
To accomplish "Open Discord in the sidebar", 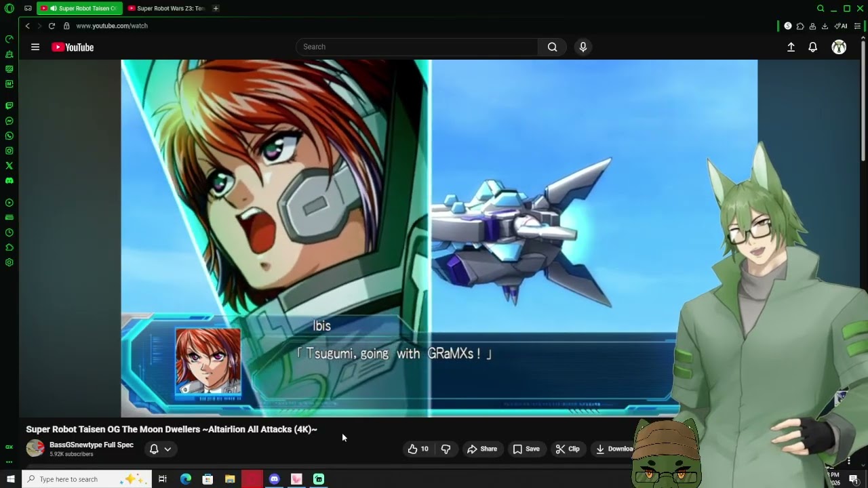I will [x=9, y=180].
